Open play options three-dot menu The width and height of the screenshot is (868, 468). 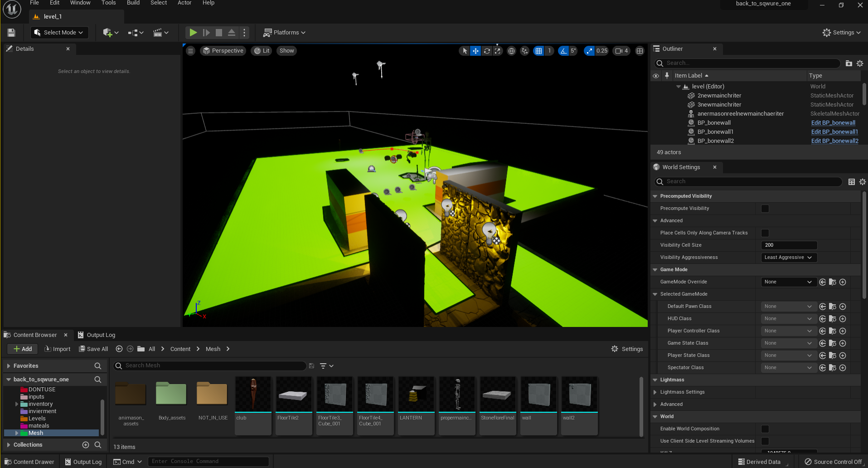[244, 33]
